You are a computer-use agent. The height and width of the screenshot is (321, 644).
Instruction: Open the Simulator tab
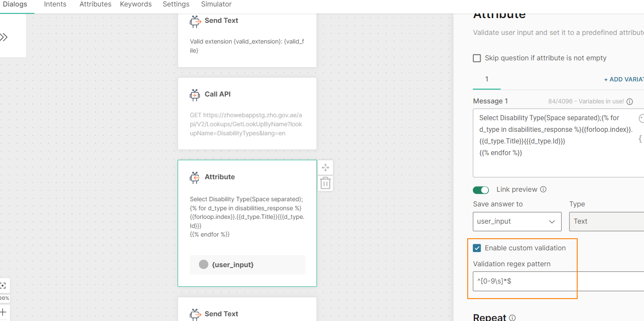[x=216, y=4]
